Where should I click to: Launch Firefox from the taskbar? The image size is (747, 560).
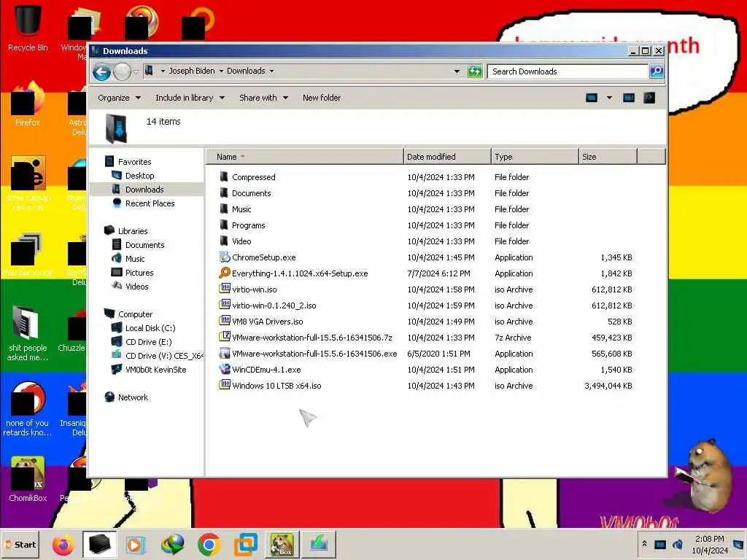pyautogui.click(x=63, y=545)
